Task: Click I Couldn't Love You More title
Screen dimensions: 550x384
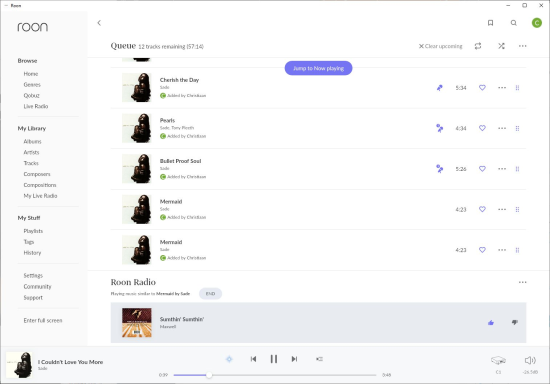Action: click(71, 362)
